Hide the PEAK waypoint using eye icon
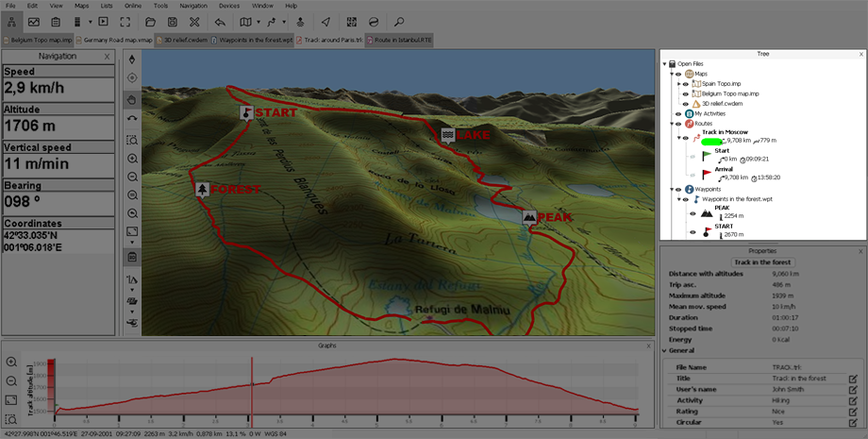 [x=693, y=212]
